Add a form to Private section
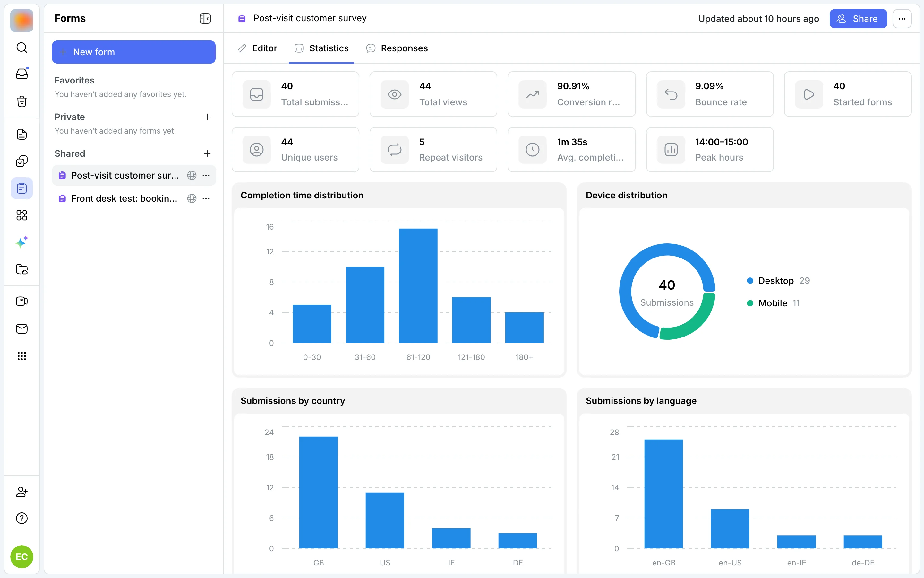924x578 pixels. tap(207, 117)
